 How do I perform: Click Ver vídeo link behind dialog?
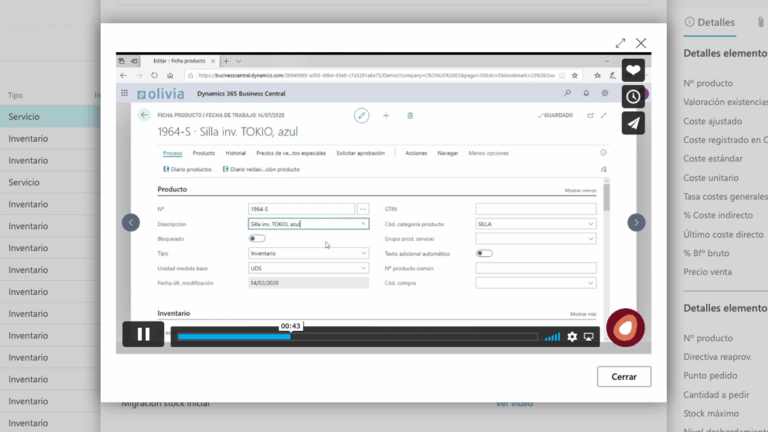[514, 404]
